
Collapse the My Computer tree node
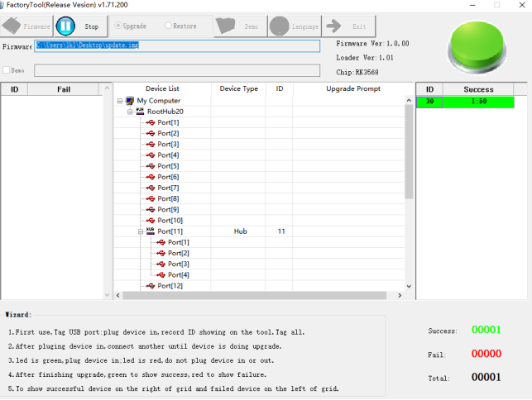[x=120, y=101]
